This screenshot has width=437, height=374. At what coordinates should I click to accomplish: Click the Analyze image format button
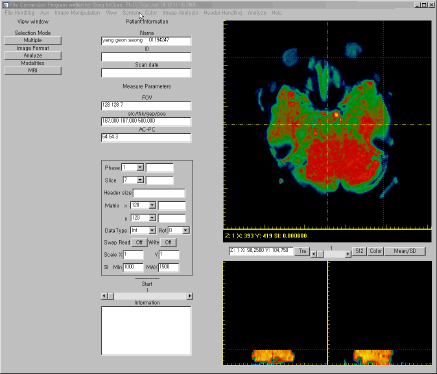[x=33, y=55]
